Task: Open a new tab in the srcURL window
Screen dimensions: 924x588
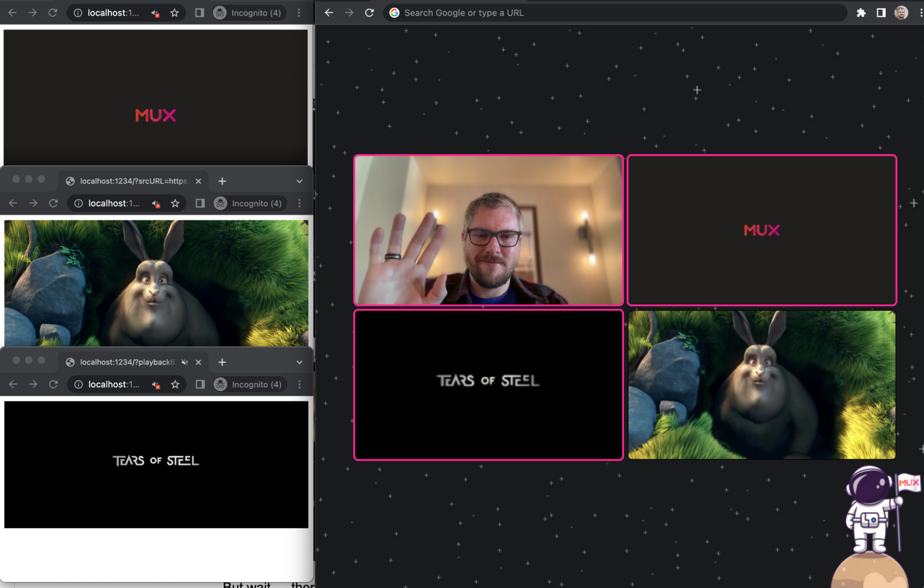Action: [222, 181]
